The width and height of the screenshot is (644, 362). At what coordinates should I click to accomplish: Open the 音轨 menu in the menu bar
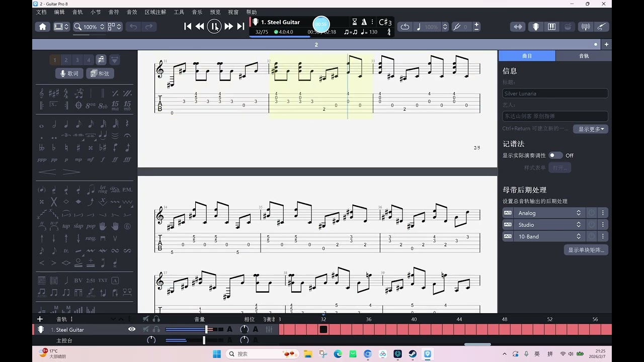tap(77, 12)
